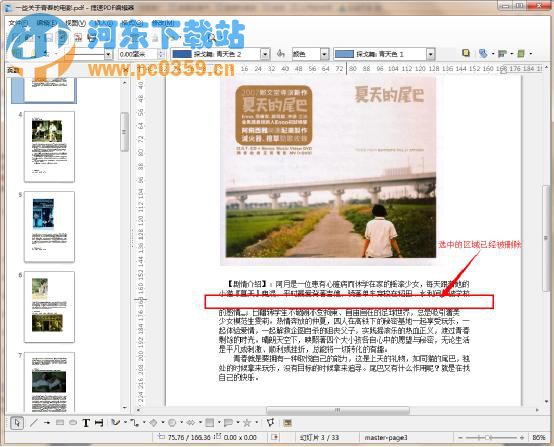Viewport: 554px width, 447px height.
Task: Click the document horizontal scrollbar thumb
Action: tap(338, 410)
